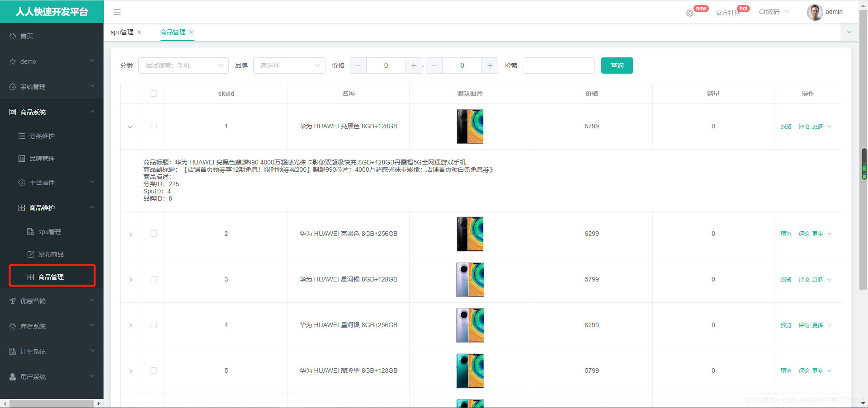Expand details of skuId 3 row

[x=131, y=280]
